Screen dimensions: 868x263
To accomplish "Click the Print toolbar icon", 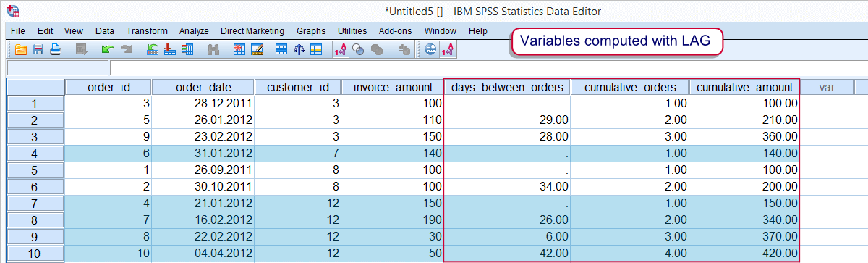I will coord(56,50).
